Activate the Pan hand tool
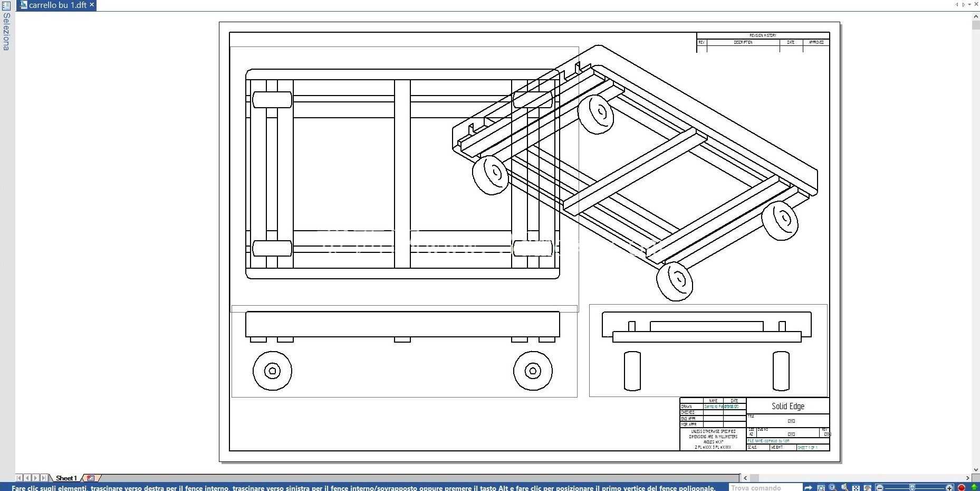The height and width of the screenshot is (491, 980). point(844,487)
